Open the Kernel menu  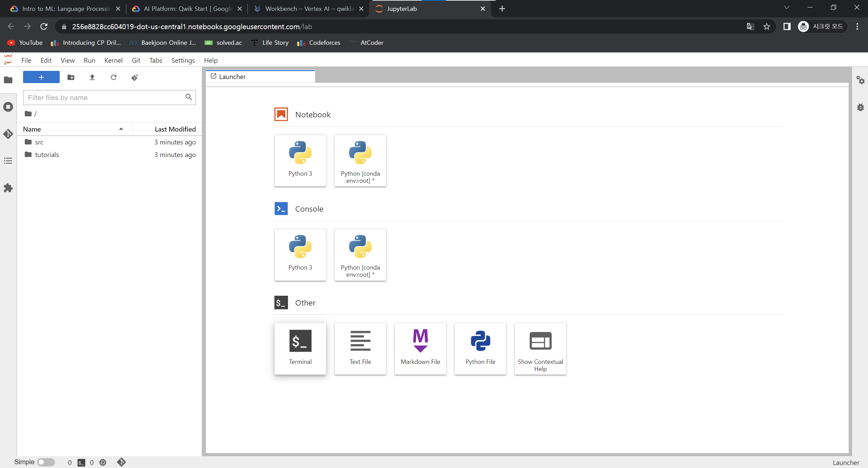coord(113,60)
